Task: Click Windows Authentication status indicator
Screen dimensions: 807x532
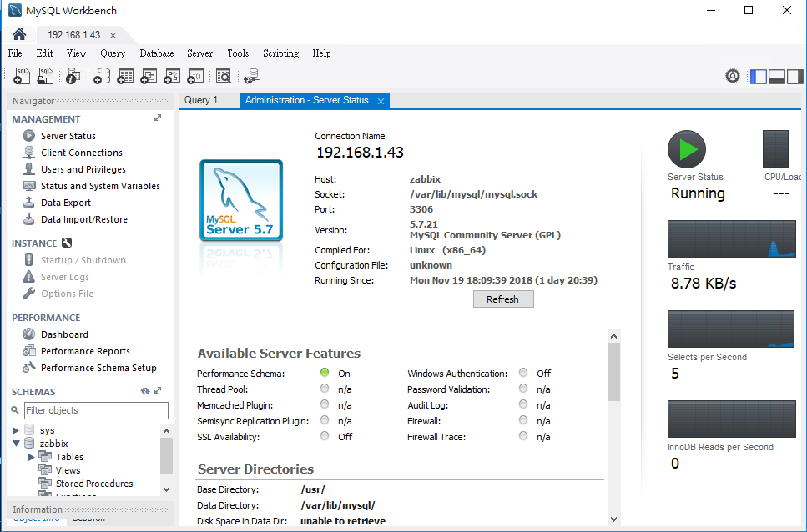Action: [523, 372]
